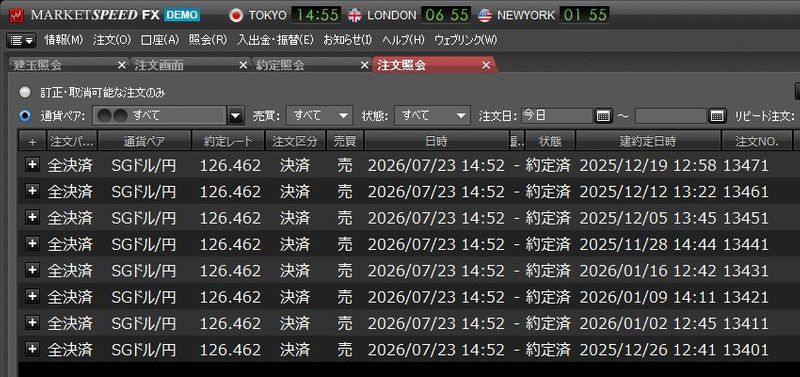Select date cell 2026/01/16 12:42
The image size is (800, 377).
pos(649,270)
